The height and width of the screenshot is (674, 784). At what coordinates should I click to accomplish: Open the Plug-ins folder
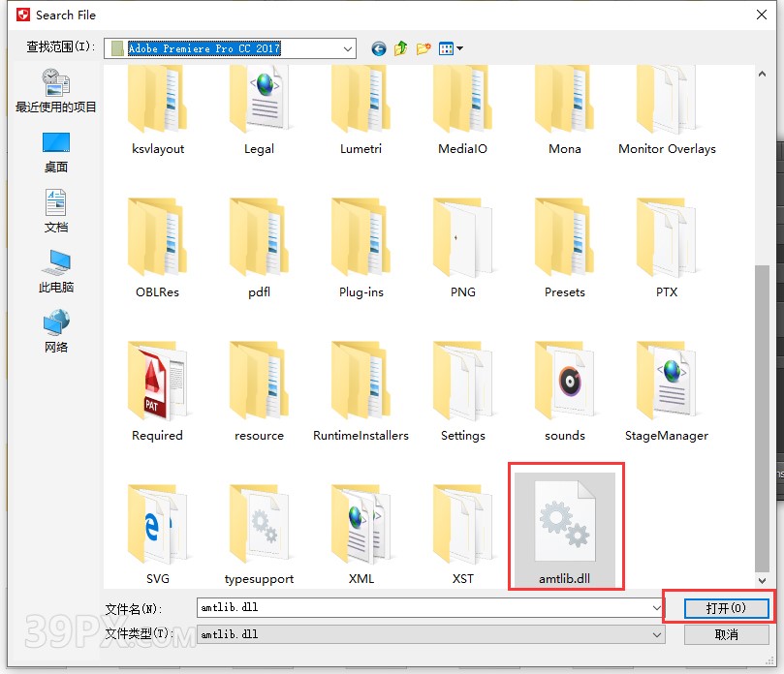click(361, 242)
